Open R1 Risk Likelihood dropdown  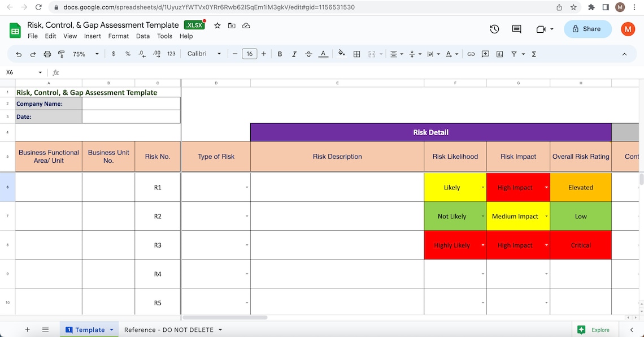tap(482, 187)
